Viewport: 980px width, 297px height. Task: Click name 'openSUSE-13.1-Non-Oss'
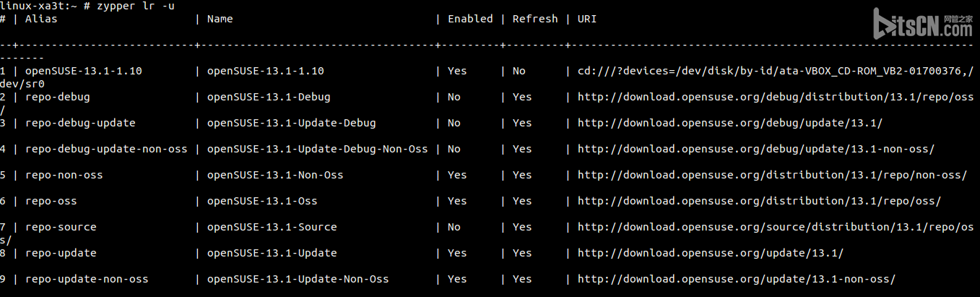(275, 175)
